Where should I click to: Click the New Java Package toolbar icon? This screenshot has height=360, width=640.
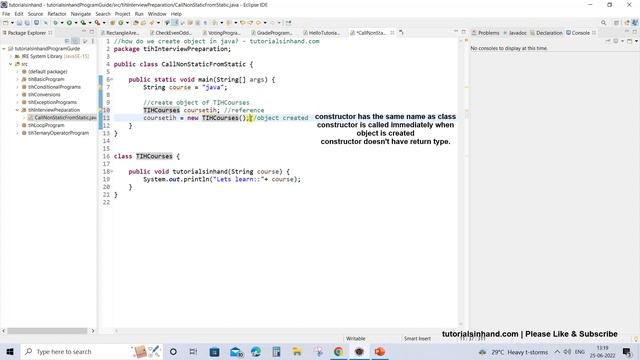[113, 23]
